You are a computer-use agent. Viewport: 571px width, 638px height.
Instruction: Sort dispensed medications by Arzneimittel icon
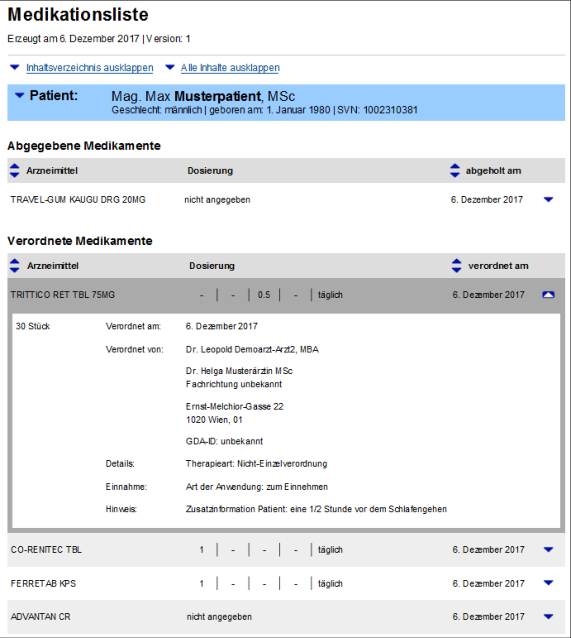(x=14, y=170)
